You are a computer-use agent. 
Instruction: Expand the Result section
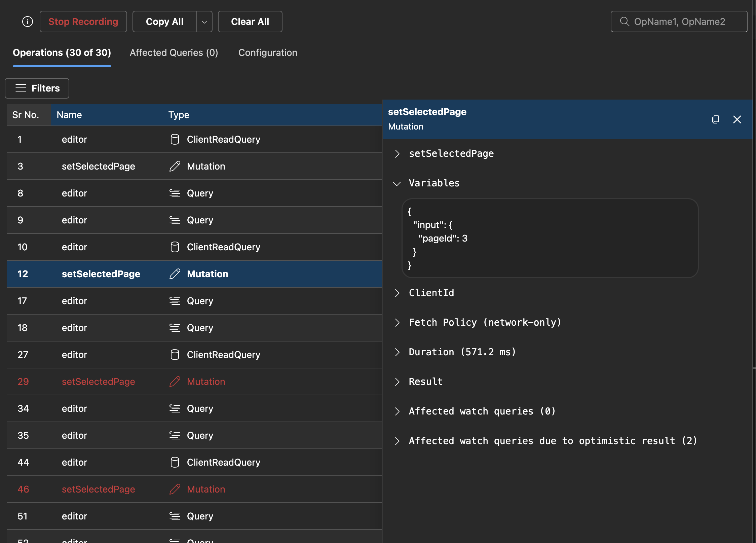pyautogui.click(x=397, y=382)
